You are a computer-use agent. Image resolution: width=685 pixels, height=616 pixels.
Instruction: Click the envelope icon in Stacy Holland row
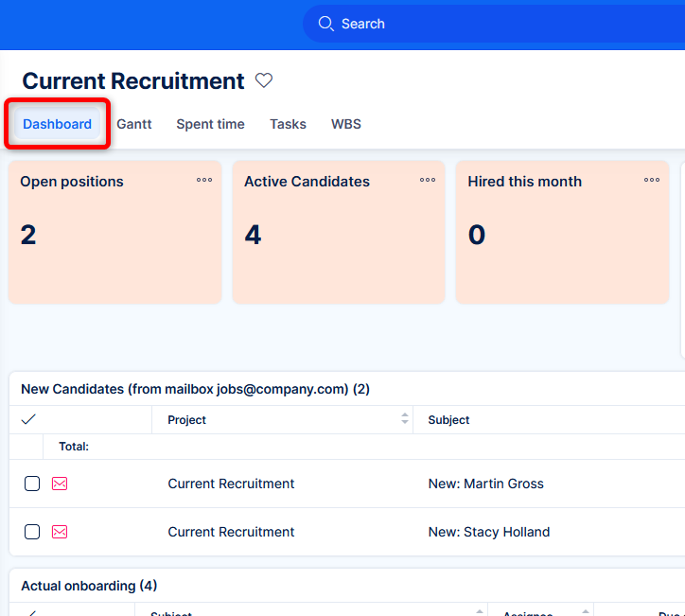[60, 532]
